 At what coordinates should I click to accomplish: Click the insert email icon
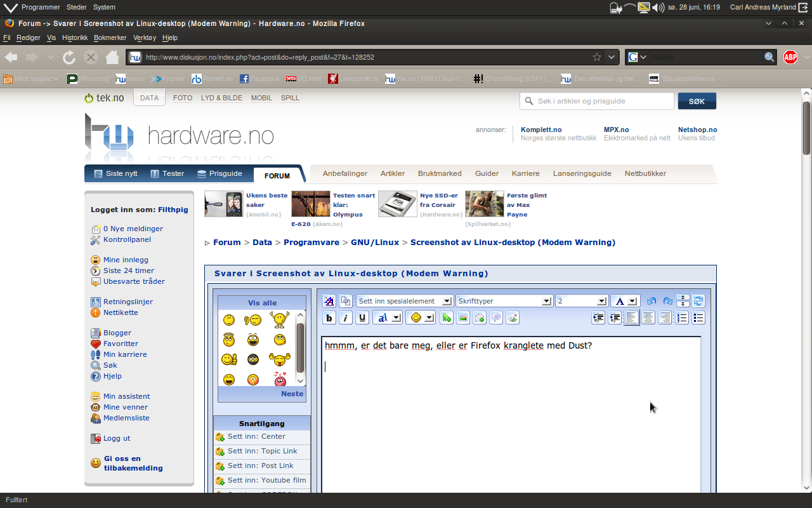coord(480,318)
